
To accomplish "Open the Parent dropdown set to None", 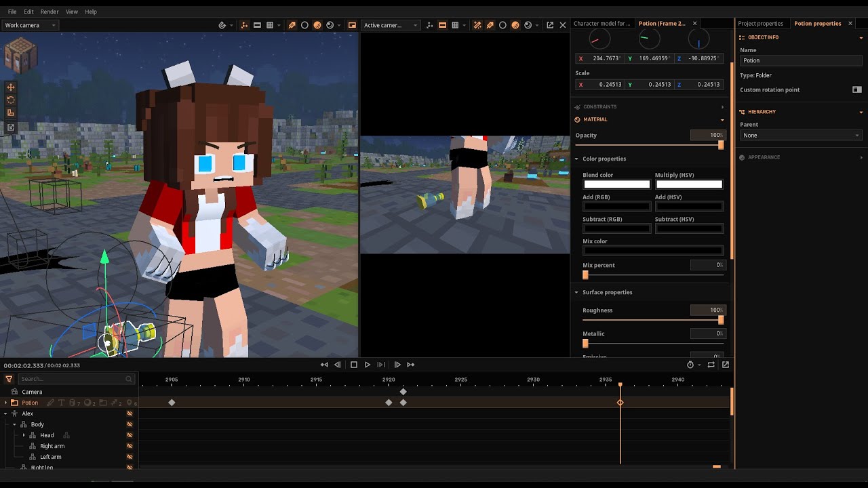I will pyautogui.click(x=801, y=136).
